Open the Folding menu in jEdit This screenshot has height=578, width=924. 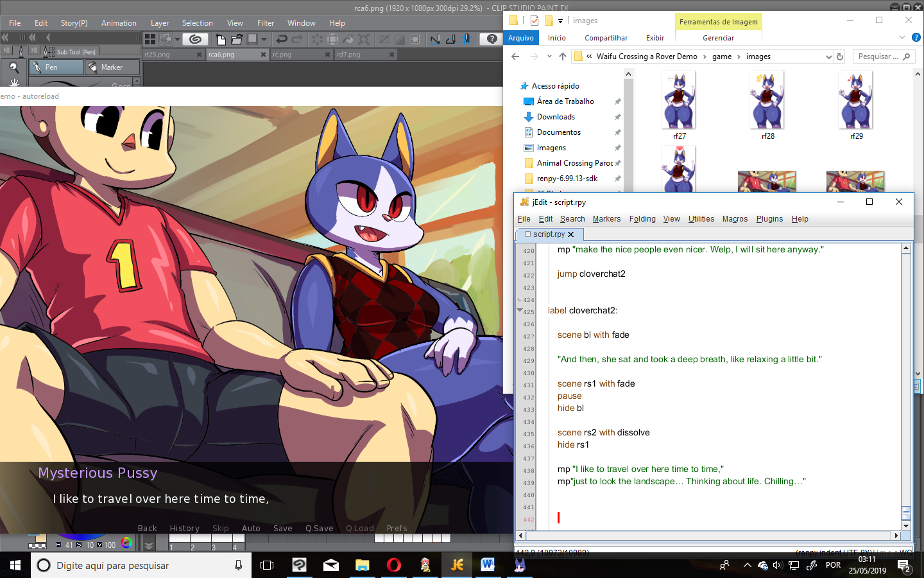tap(642, 219)
